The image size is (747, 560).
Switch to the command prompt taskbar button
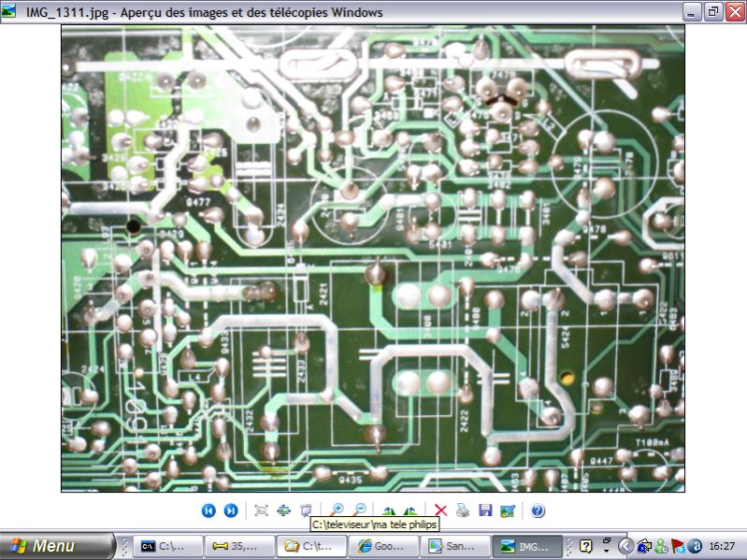(167, 546)
